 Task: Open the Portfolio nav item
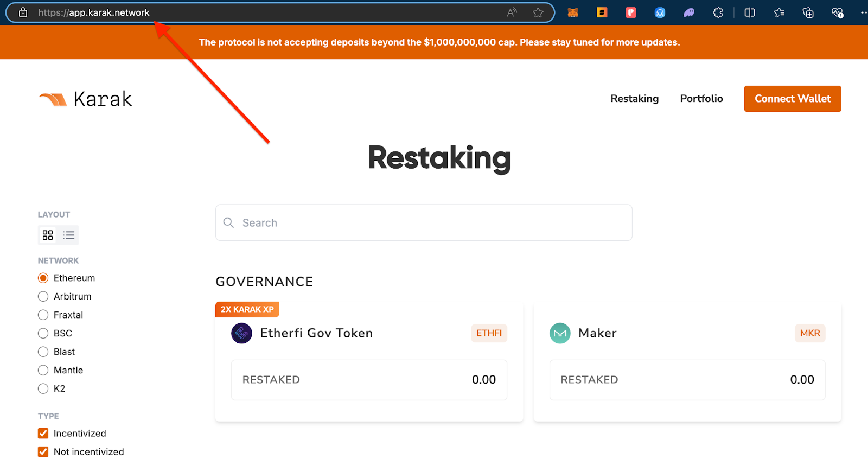pyautogui.click(x=701, y=99)
